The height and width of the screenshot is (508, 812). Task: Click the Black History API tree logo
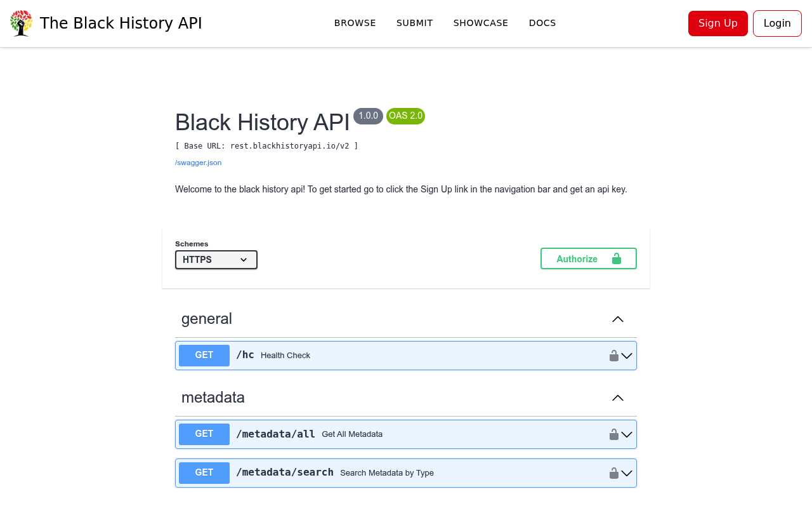click(21, 23)
